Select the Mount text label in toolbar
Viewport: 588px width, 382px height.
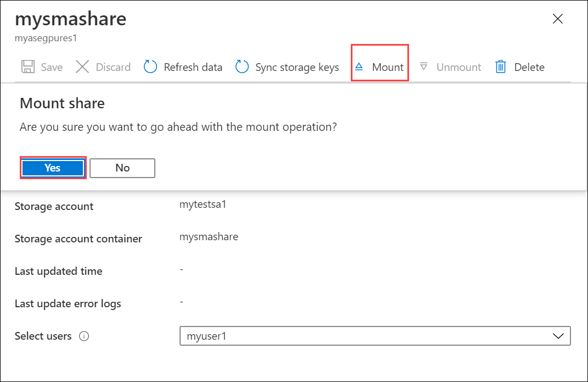point(388,67)
